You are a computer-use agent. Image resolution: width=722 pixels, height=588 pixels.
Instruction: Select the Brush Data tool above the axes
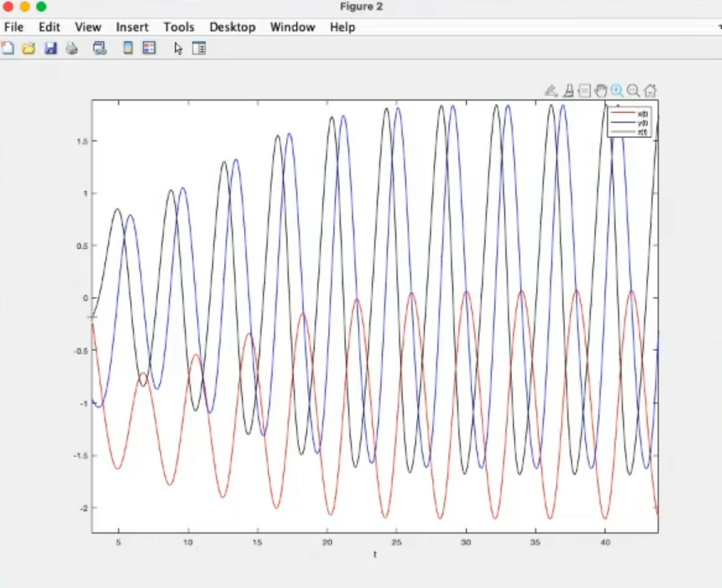pyautogui.click(x=568, y=91)
